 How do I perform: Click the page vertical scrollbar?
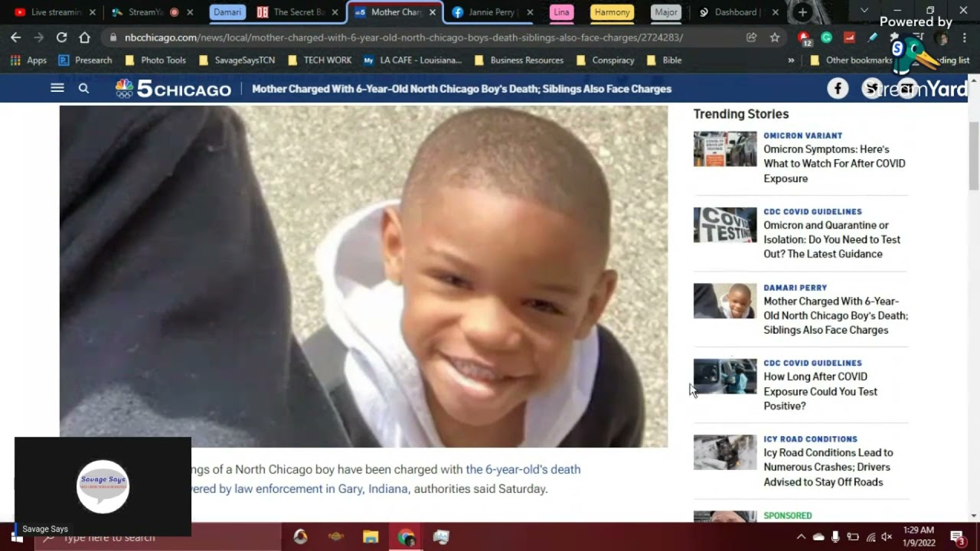(974, 156)
